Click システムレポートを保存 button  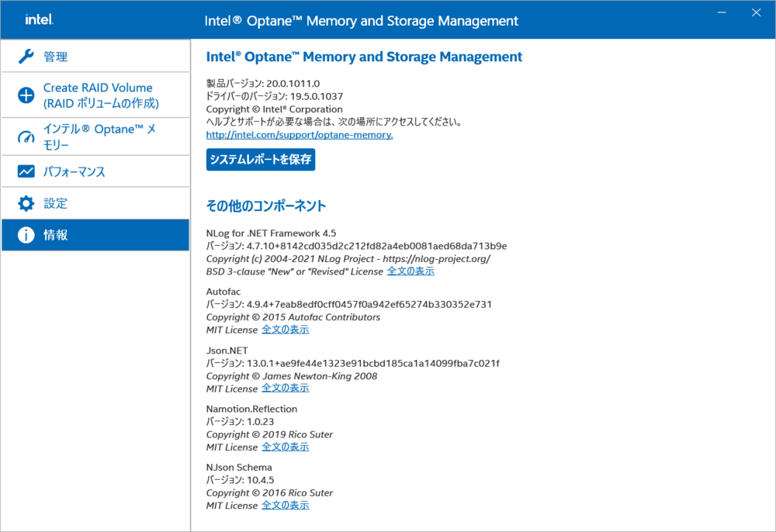pyautogui.click(x=261, y=159)
